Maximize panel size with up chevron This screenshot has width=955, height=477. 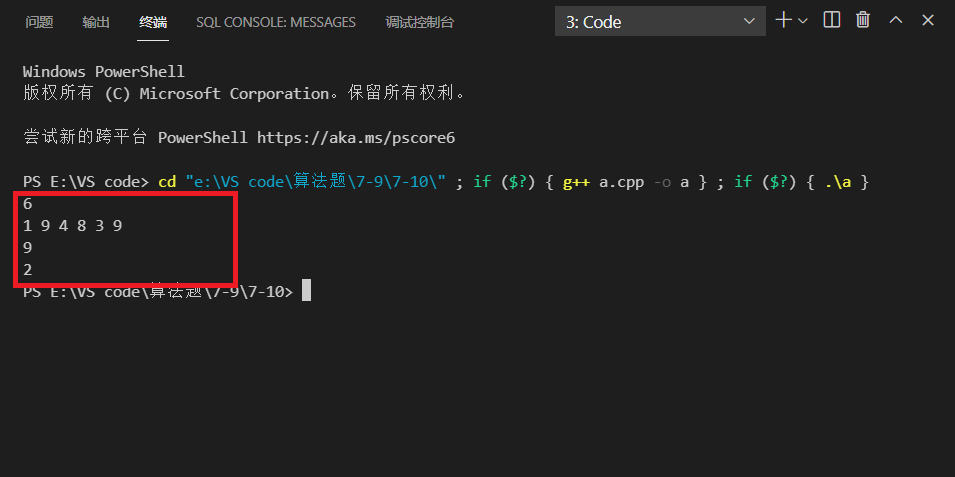click(896, 20)
